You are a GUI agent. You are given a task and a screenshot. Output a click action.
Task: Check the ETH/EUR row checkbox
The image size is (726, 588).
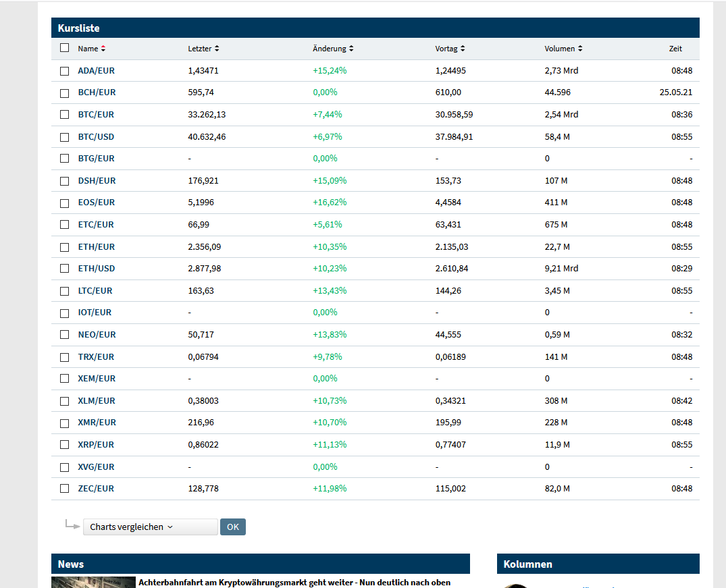click(64, 247)
